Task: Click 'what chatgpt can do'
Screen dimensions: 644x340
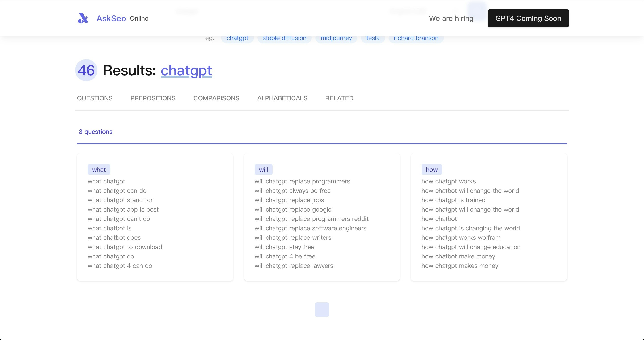Action: click(117, 191)
